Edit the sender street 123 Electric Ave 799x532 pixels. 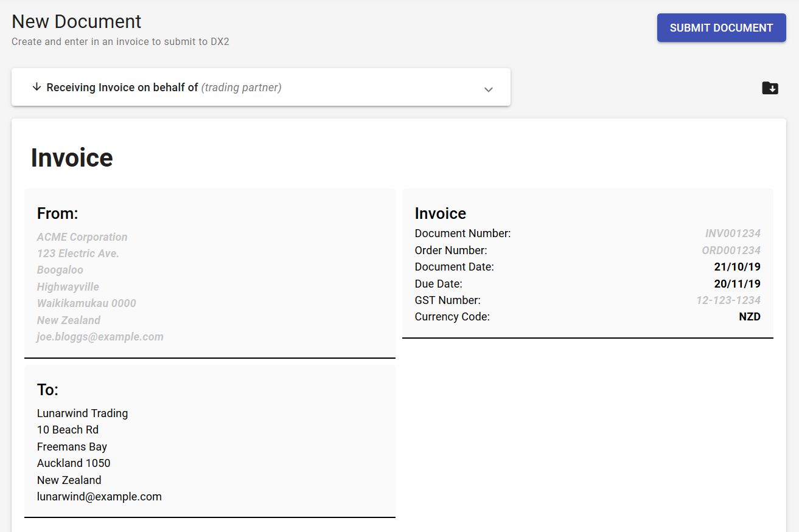click(x=78, y=253)
